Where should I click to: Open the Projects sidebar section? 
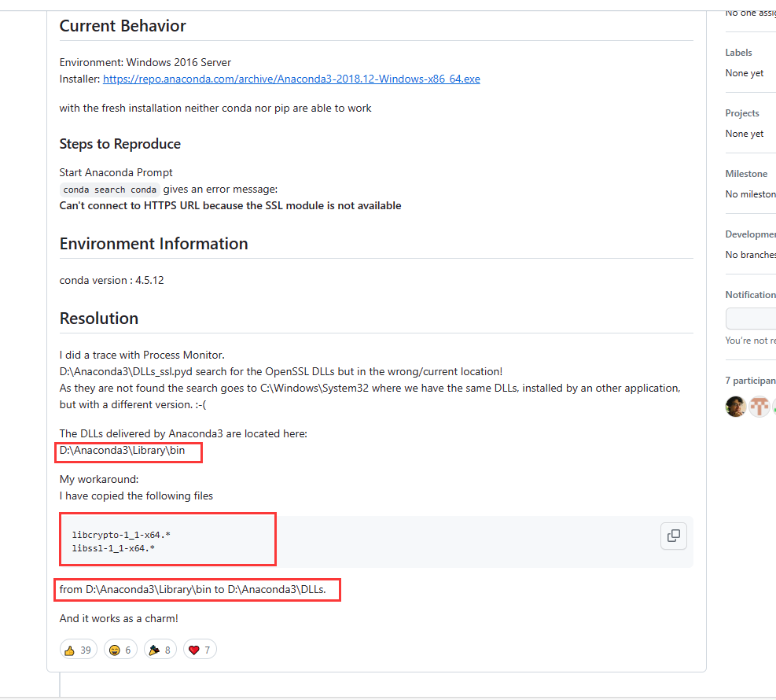pyautogui.click(x=741, y=113)
